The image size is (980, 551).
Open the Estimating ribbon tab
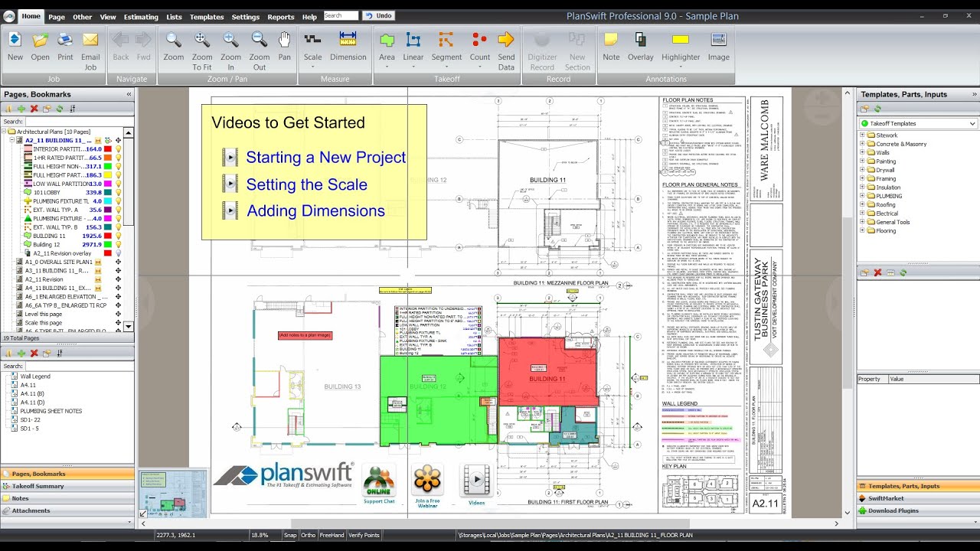click(141, 17)
